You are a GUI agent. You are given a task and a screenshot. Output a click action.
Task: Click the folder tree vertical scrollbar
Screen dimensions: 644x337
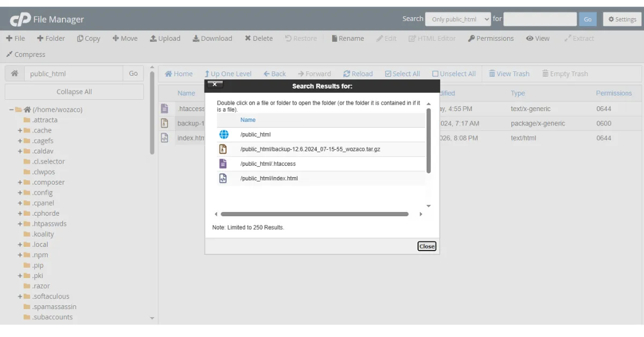[x=152, y=113]
